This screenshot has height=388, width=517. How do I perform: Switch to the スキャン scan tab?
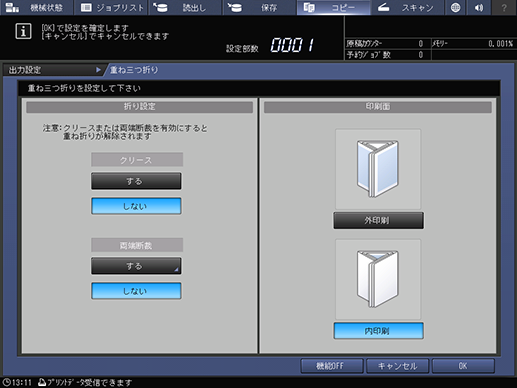click(x=408, y=7)
